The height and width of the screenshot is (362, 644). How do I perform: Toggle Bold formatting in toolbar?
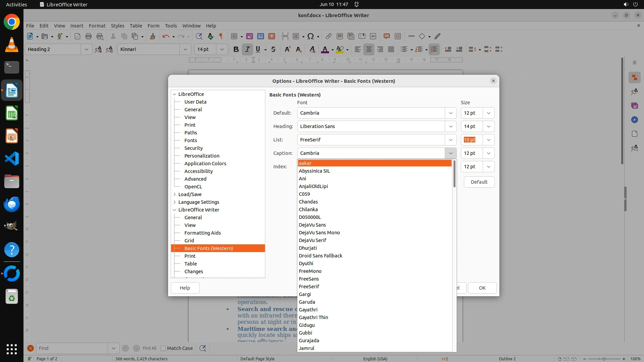236,49
